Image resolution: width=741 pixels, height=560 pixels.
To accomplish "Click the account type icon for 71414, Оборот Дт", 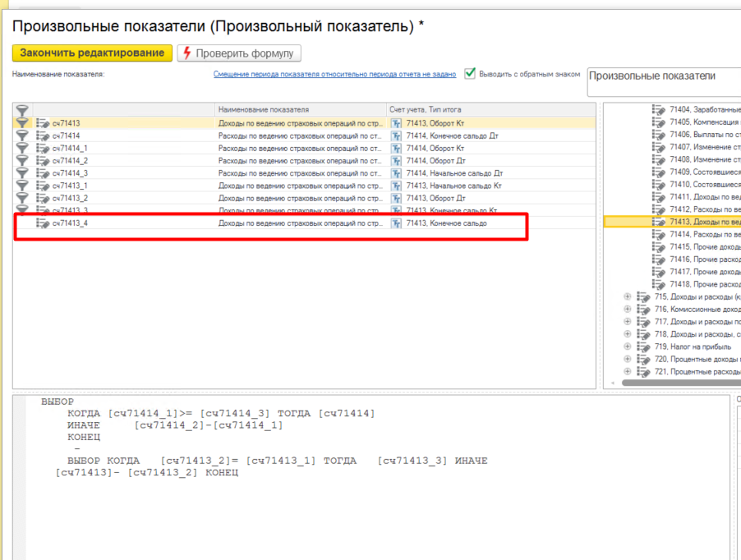I will tap(396, 161).
